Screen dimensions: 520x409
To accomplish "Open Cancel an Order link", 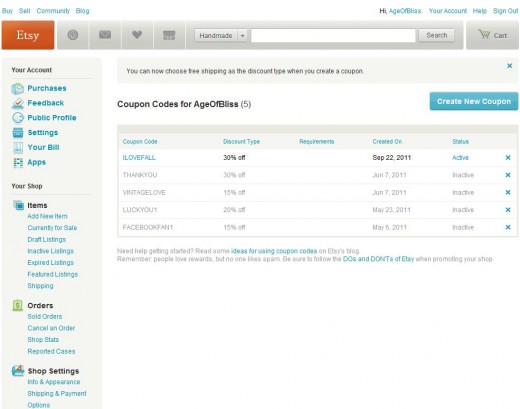I will pyautogui.click(x=51, y=328).
